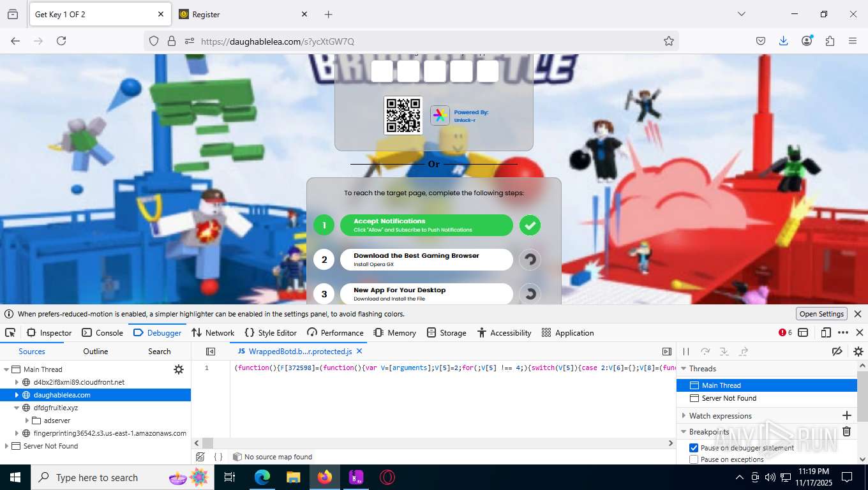
Task: Open devtools more options menu
Action: (843, 332)
